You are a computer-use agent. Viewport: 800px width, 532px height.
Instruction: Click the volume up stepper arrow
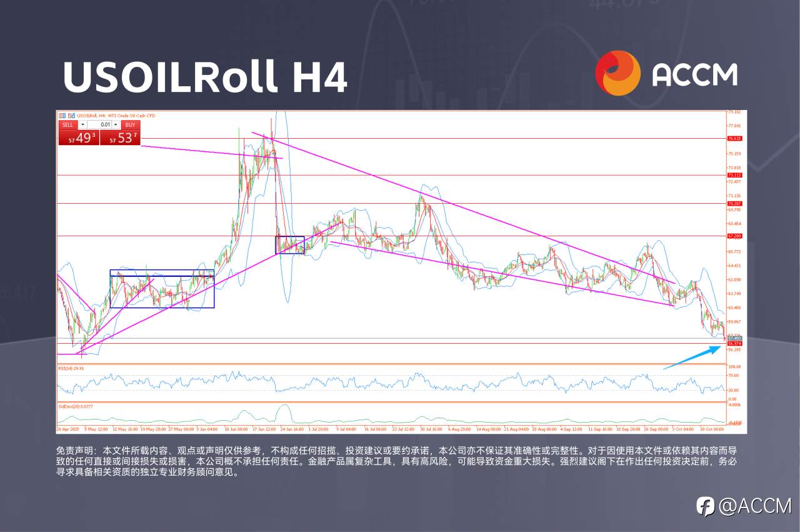(x=115, y=124)
